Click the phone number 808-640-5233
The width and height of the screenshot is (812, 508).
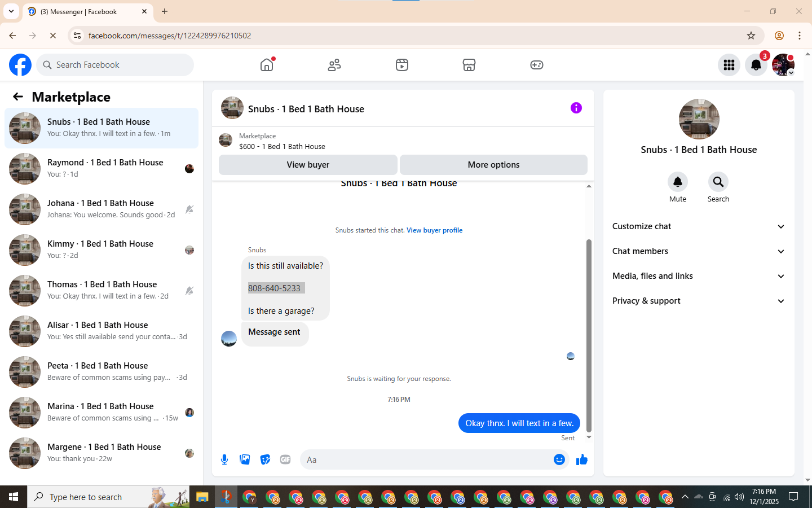coord(274,288)
